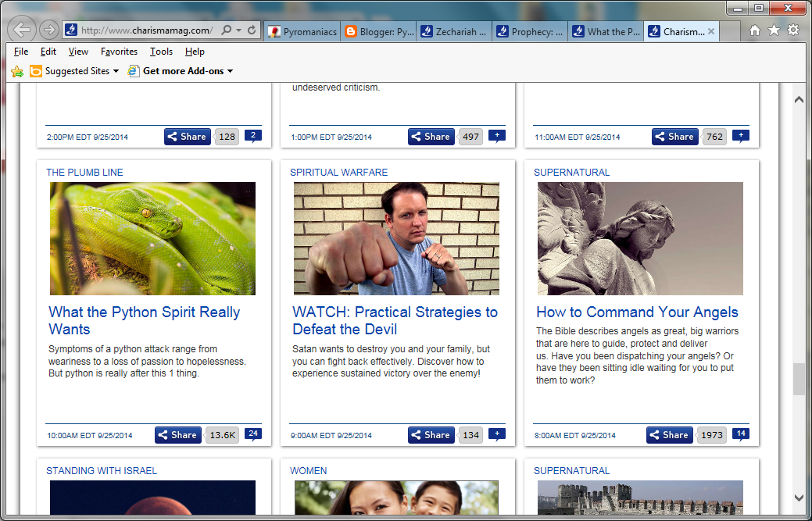
Task: Open STANDING WITH ISRAEL category link
Action: (x=102, y=471)
